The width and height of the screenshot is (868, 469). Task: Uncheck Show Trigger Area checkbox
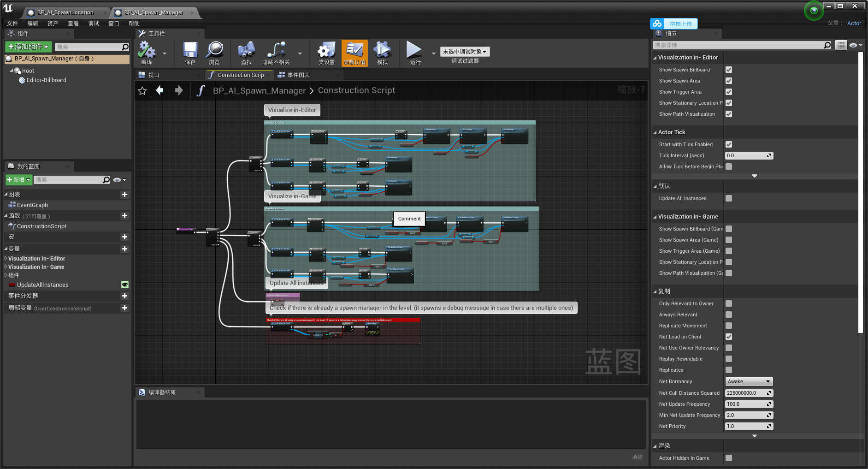pos(729,92)
